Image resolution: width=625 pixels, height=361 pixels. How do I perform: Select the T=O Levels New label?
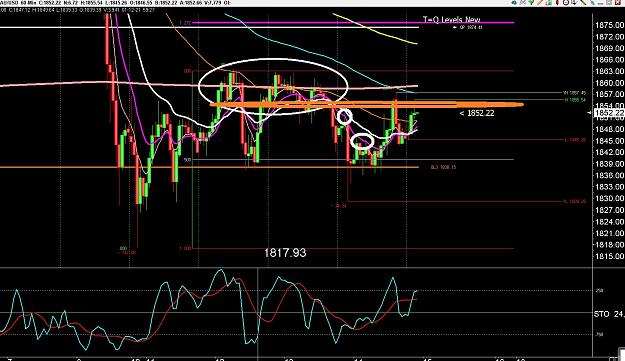click(452, 19)
